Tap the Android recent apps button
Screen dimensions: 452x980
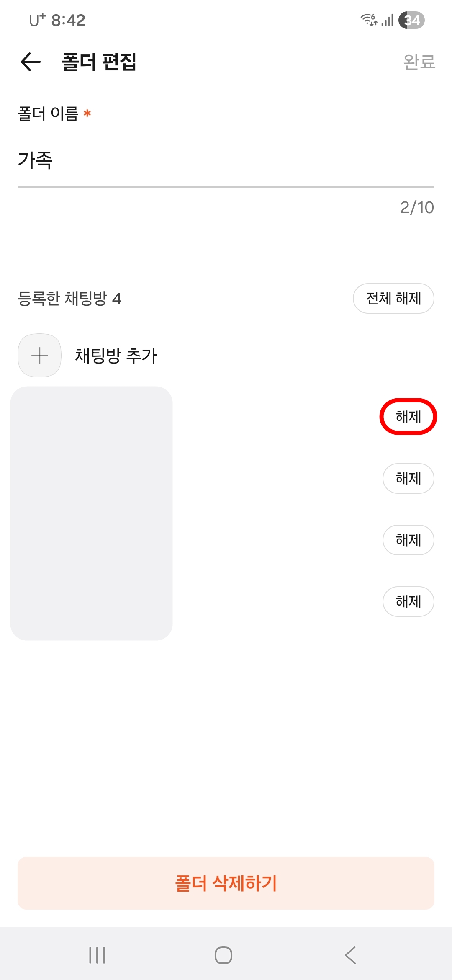click(x=97, y=956)
